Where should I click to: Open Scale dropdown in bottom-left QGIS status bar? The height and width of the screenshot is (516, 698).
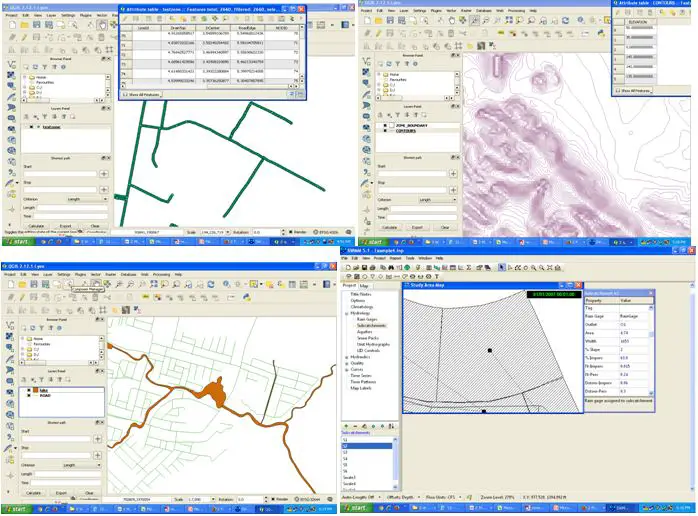click(213, 500)
